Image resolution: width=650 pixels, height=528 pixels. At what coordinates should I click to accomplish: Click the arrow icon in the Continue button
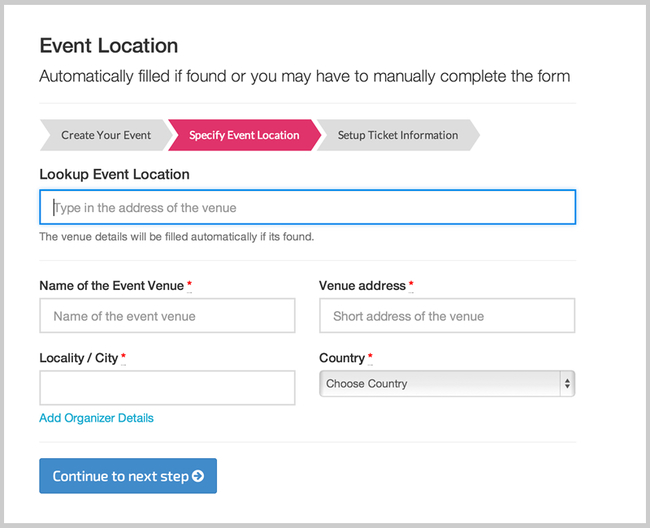pos(198,477)
